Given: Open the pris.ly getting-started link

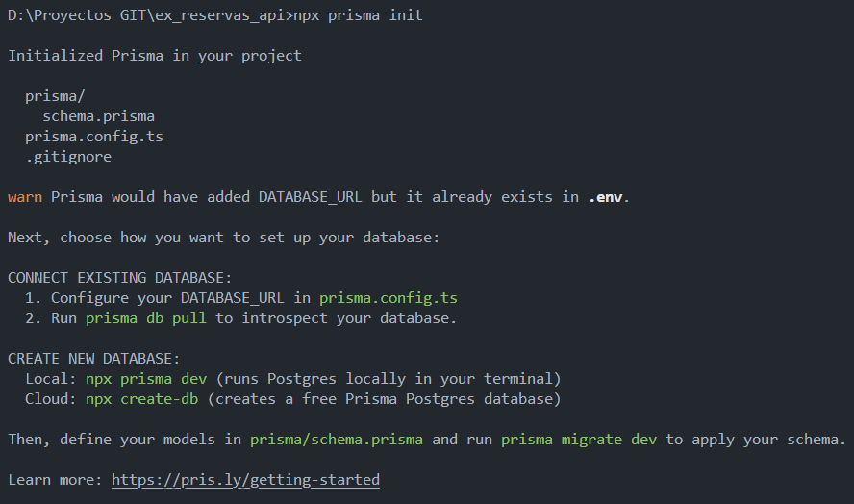Looking at the screenshot, I should click(245, 479).
